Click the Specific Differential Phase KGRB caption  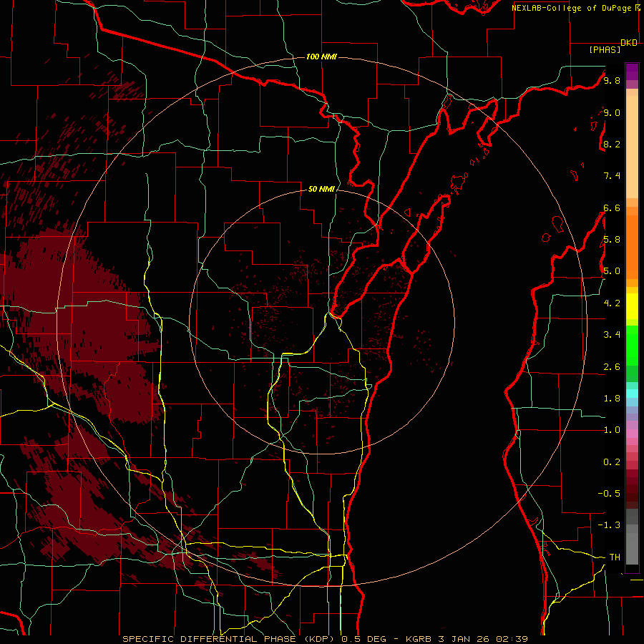click(x=326, y=639)
